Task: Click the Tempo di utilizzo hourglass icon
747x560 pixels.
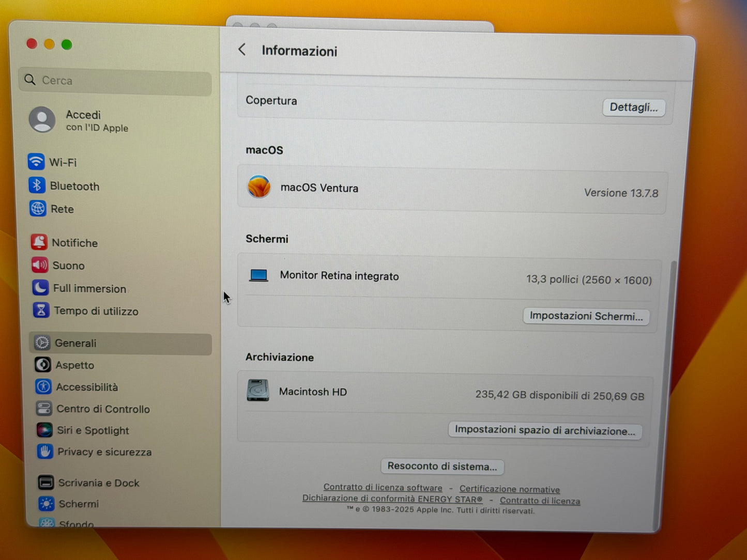Action: pos(41,310)
